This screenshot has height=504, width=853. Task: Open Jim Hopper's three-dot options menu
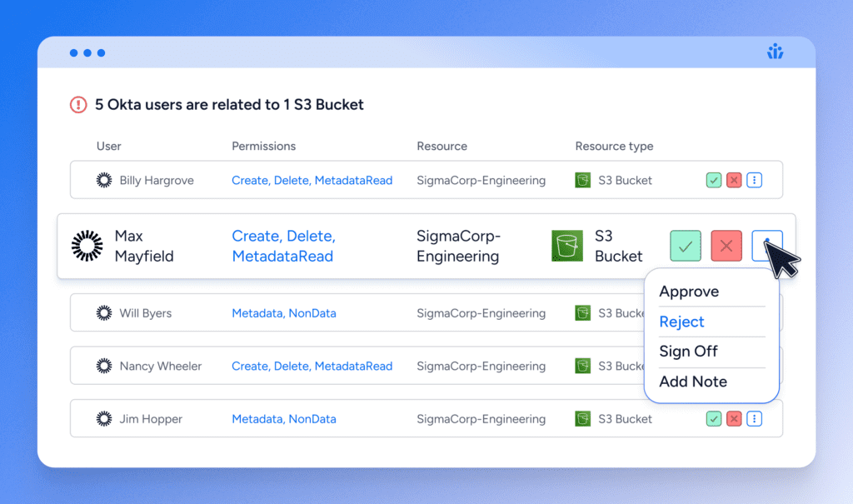tap(754, 419)
